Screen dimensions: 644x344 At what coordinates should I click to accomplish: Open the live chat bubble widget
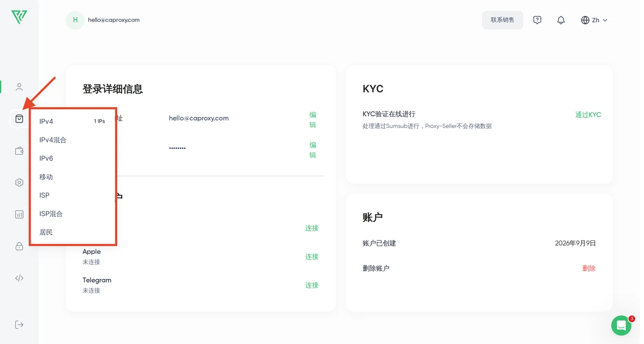pos(621,325)
